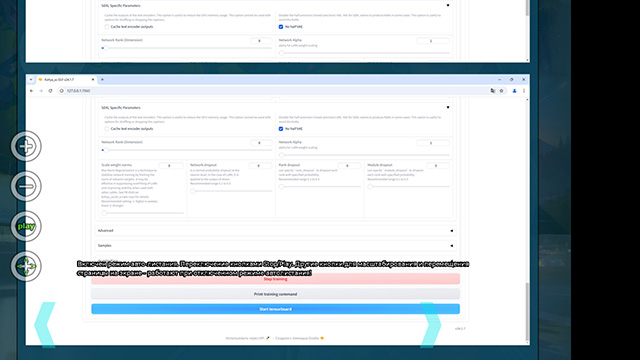Expand the Samples section

[x=276, y=246]
